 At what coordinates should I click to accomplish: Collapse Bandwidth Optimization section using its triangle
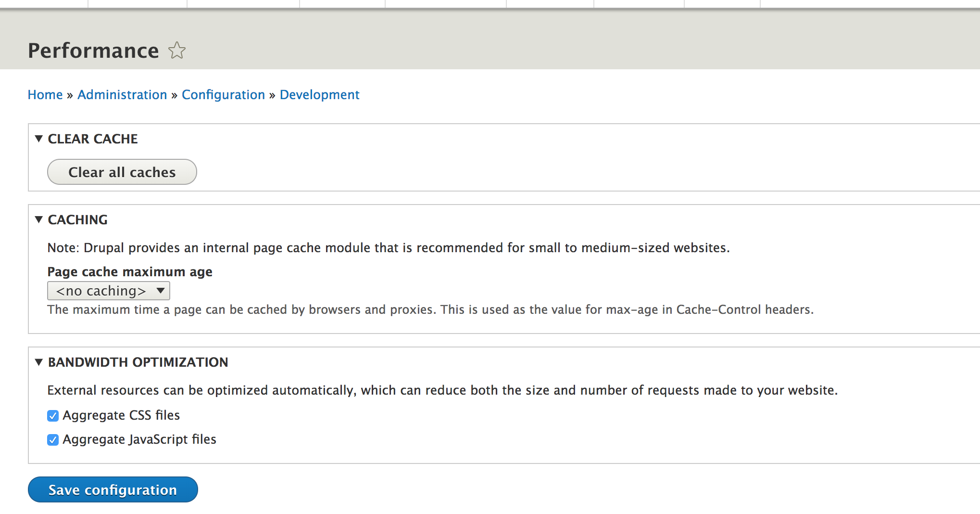(x=39, y=362)
